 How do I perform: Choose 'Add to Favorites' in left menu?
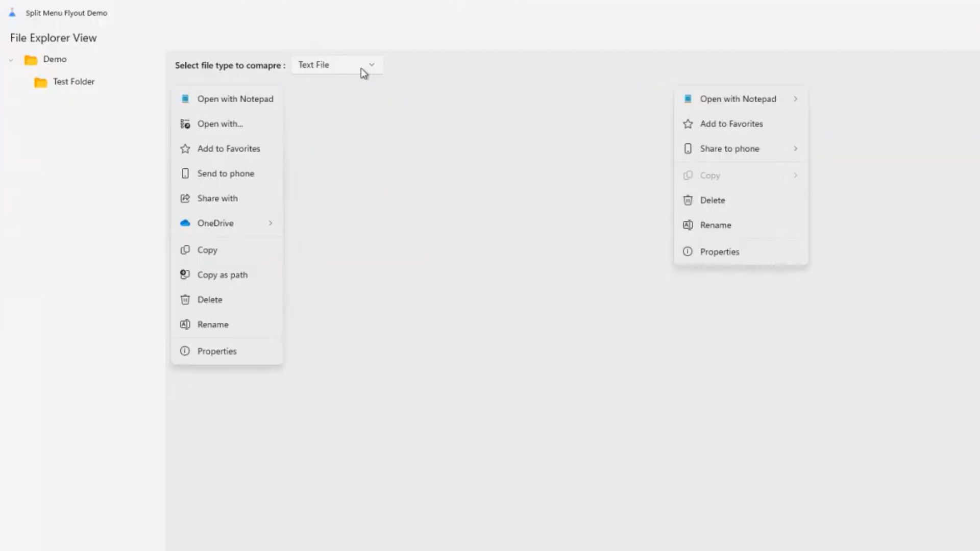(x=227, y=148)
